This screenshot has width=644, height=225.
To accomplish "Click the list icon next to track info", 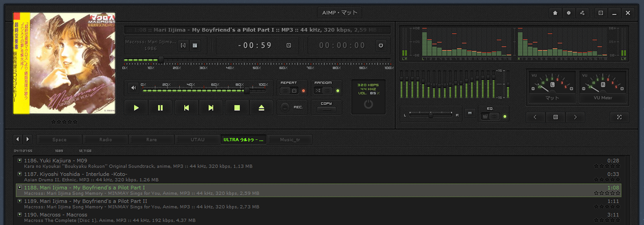I will 195,45.
